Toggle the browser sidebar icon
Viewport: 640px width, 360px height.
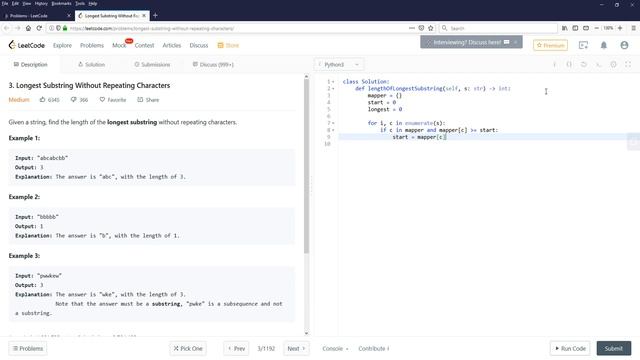575,28
